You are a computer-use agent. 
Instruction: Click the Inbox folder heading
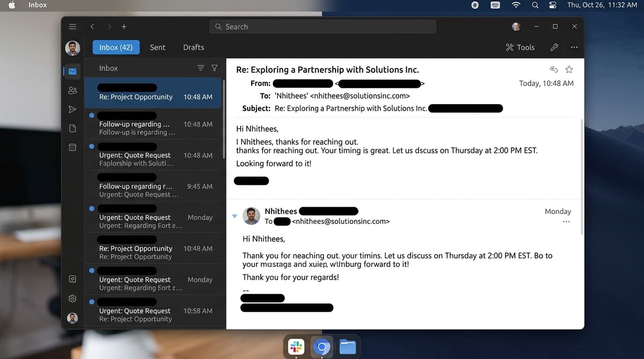click(x=109, y=68)
